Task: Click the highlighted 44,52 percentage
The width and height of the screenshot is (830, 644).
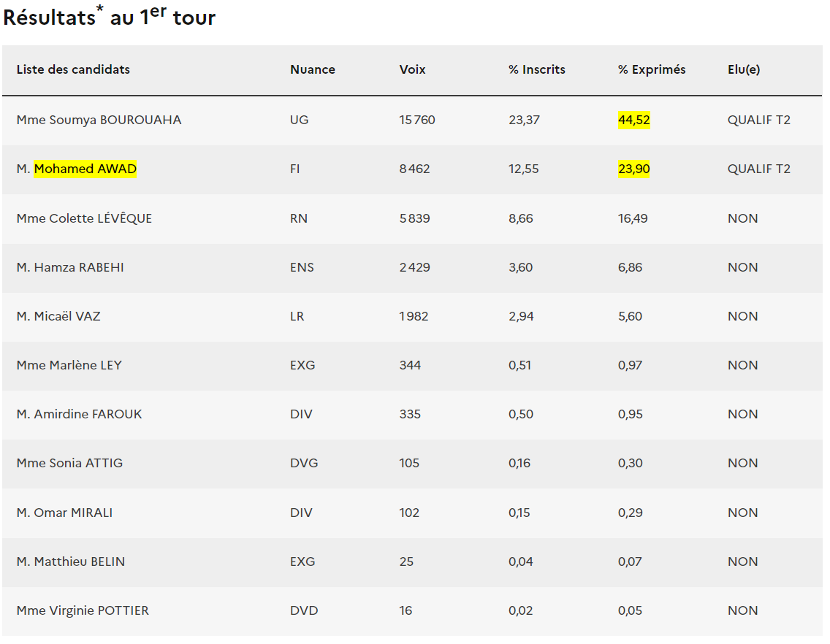Action: tap(633, 120)
